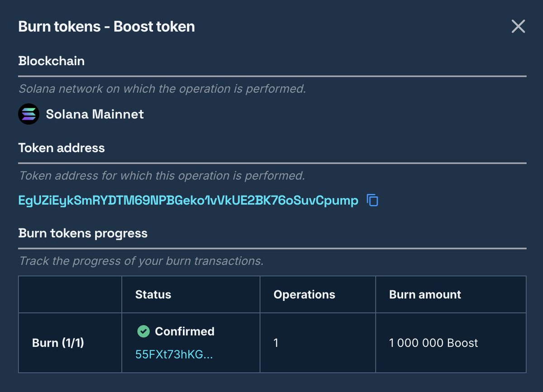Click the 'Solana network on which' description text

coord(162,89)
